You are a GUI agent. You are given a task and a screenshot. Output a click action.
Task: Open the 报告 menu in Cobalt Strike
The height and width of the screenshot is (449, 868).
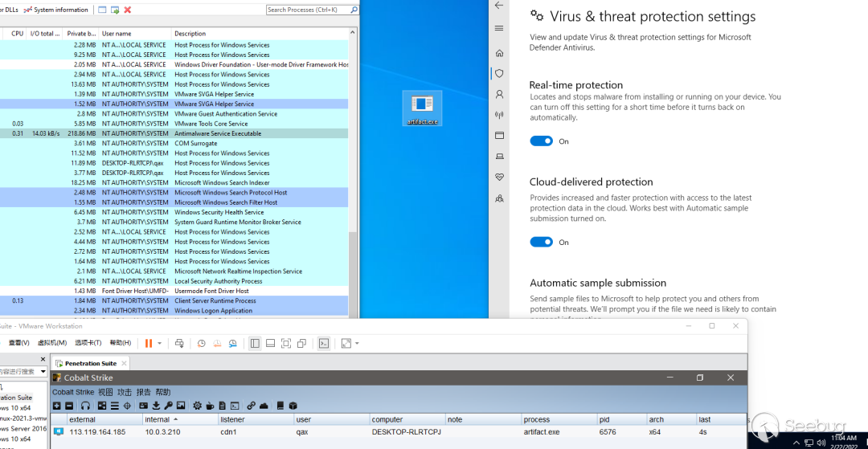(x=143, y=392)
